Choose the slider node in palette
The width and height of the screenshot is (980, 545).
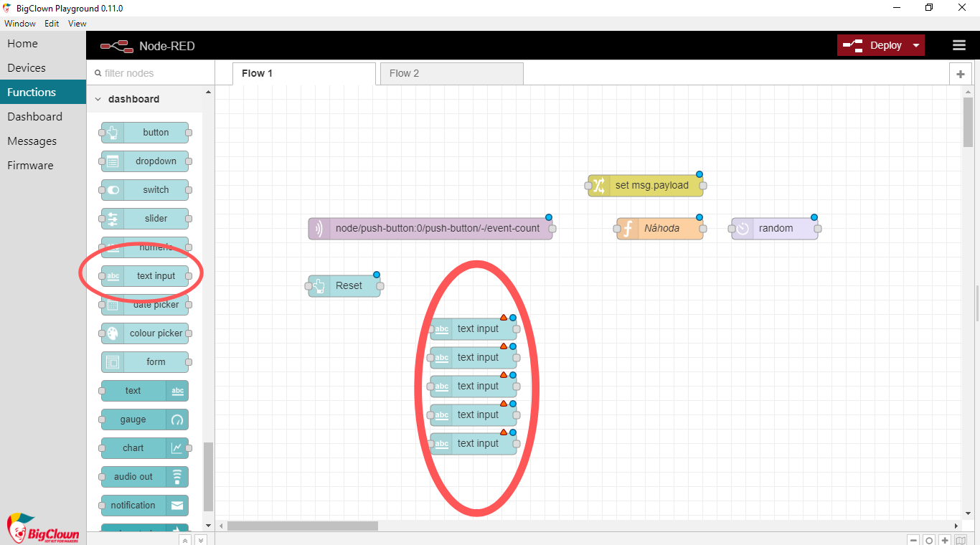pos(145,219)
